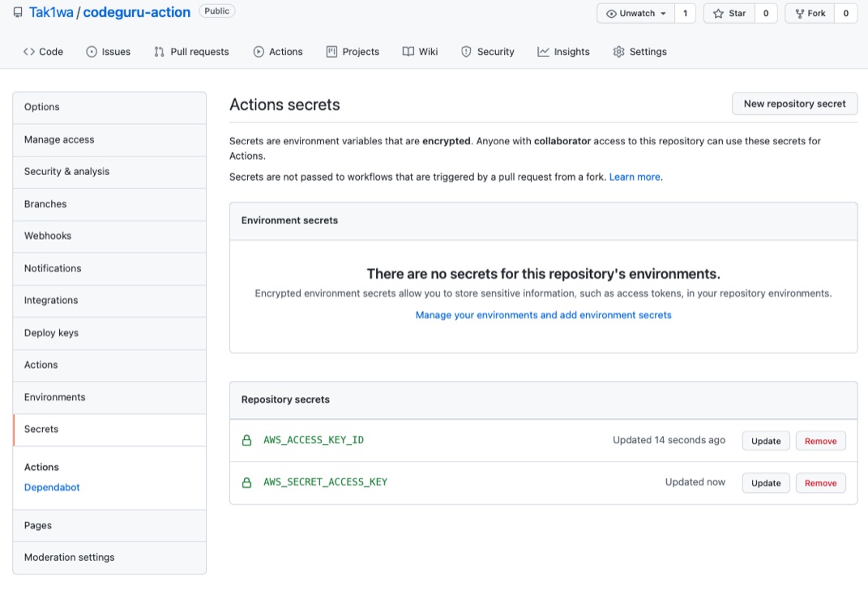Viewport: 868px width, 594px height.
Task: Switch to the Code tab
Action: (43, 51)
